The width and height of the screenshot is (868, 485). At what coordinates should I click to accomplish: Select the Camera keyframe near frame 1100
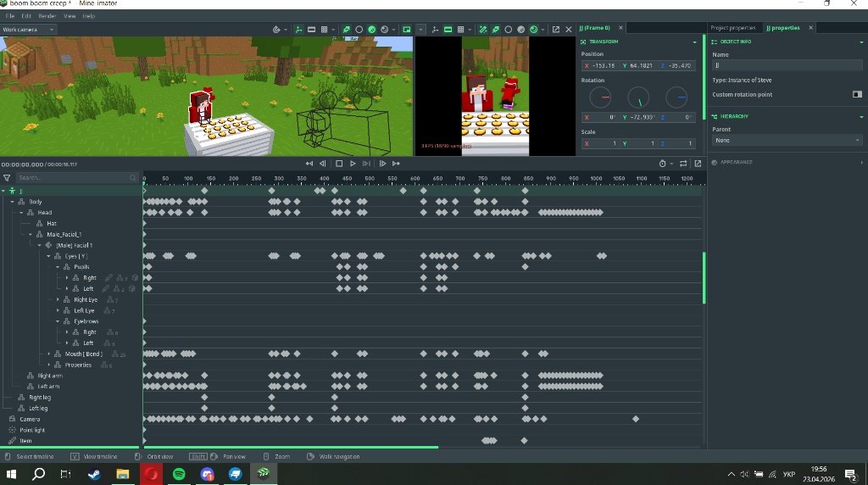(636, 419)
